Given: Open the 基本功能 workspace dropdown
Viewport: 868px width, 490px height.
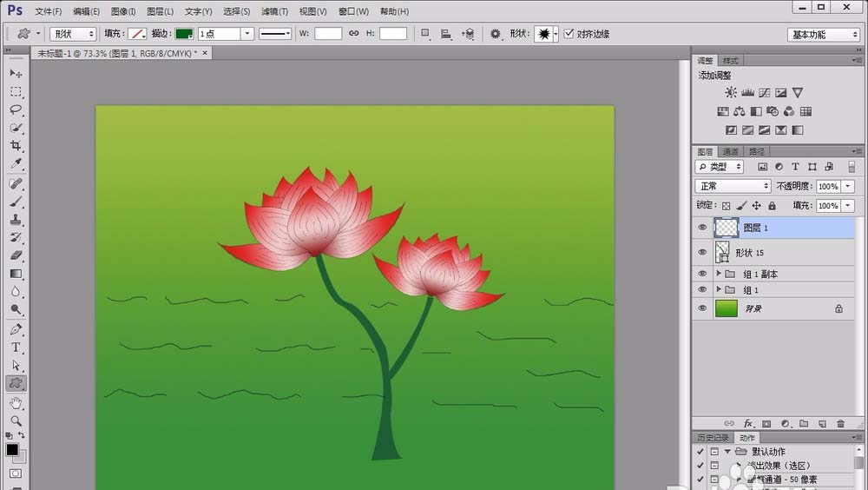Looking at the screenshot, I should pos(824,35).
